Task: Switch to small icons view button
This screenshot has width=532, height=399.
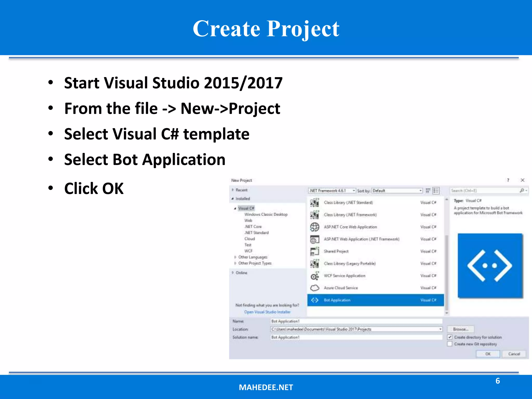Action: [x=428, y=191]
